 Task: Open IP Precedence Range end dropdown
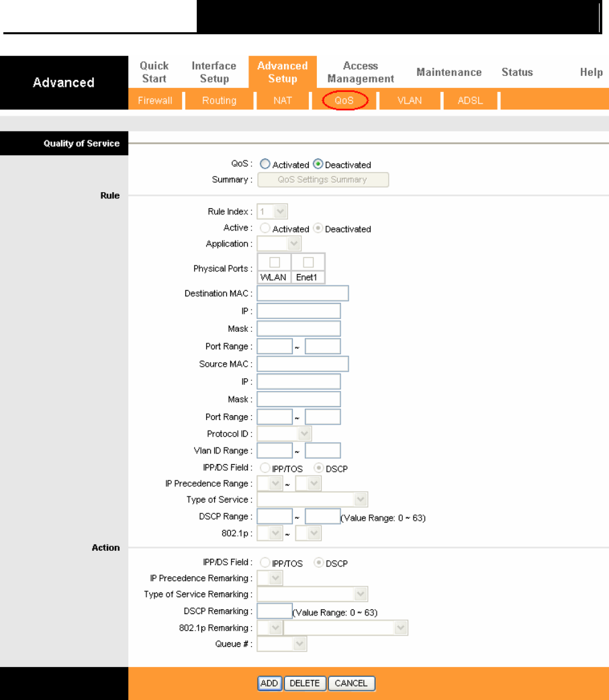[308, 484]
